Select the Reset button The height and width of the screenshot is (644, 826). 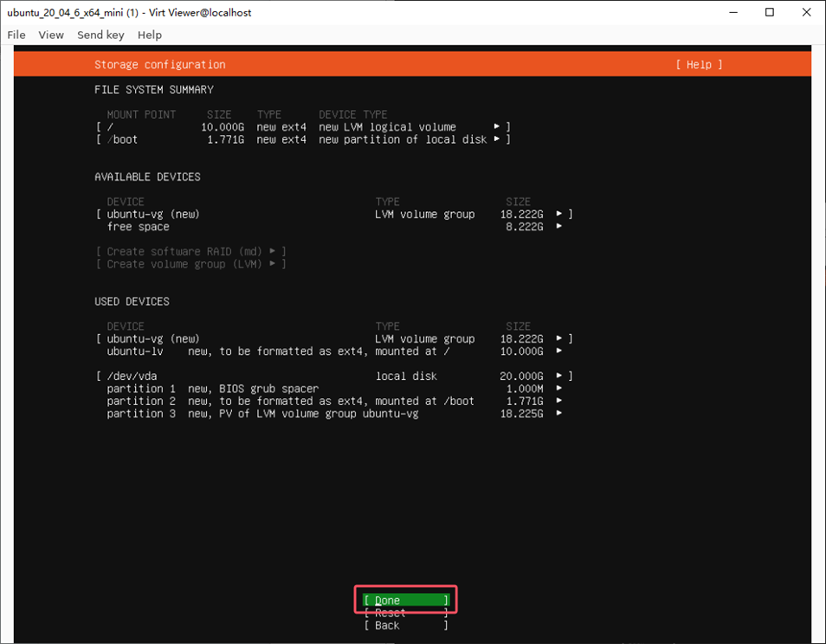(406, 613)
